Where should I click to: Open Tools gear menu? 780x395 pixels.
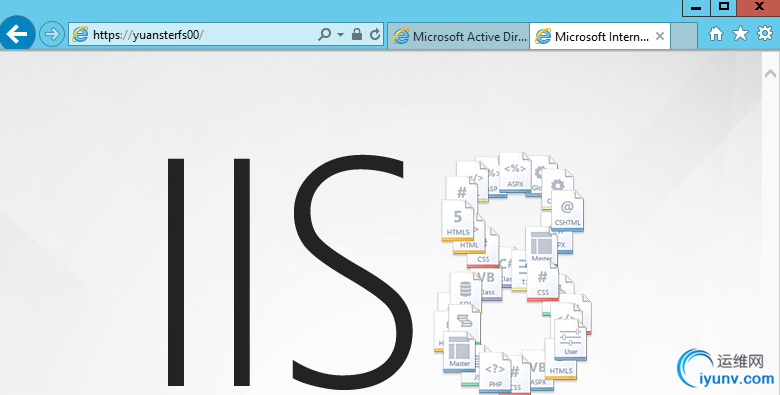tap(765, 33)
